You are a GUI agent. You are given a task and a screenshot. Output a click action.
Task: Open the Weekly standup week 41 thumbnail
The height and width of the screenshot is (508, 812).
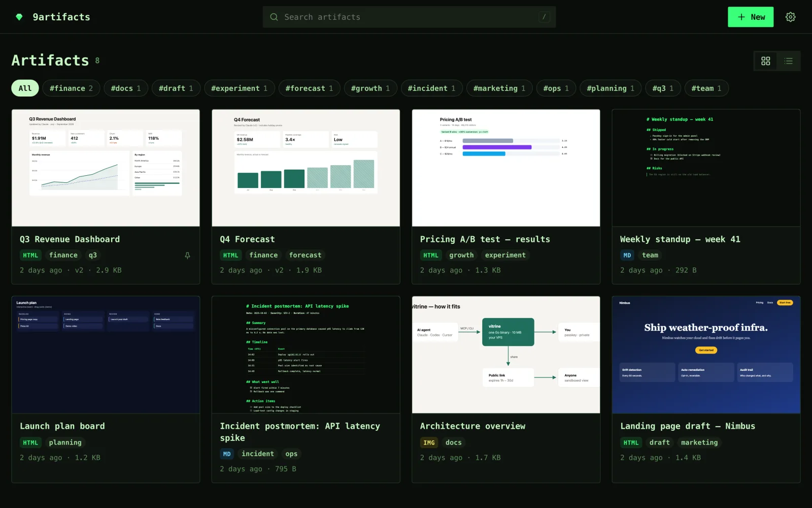(706, 168)
